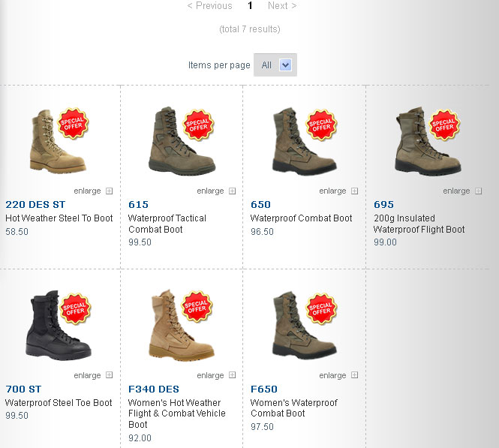
Task: Click enlarge plus icon for 220 DES ST
Action: 109,191
